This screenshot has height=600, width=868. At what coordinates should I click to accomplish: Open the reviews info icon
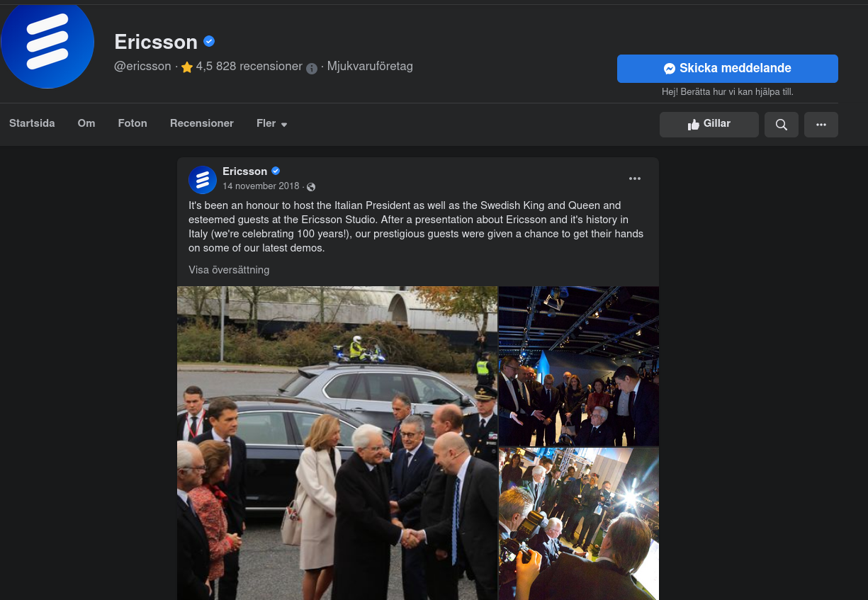coord(312,68)
